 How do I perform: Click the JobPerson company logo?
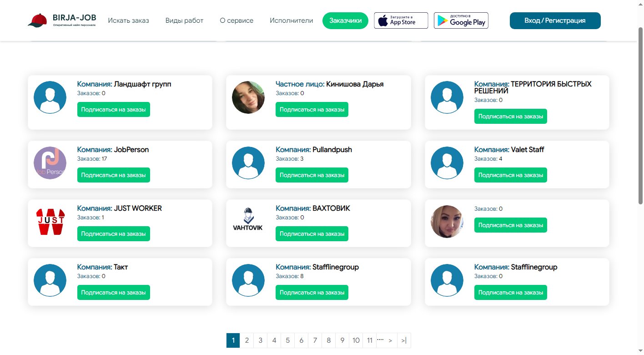click(50, 163)
